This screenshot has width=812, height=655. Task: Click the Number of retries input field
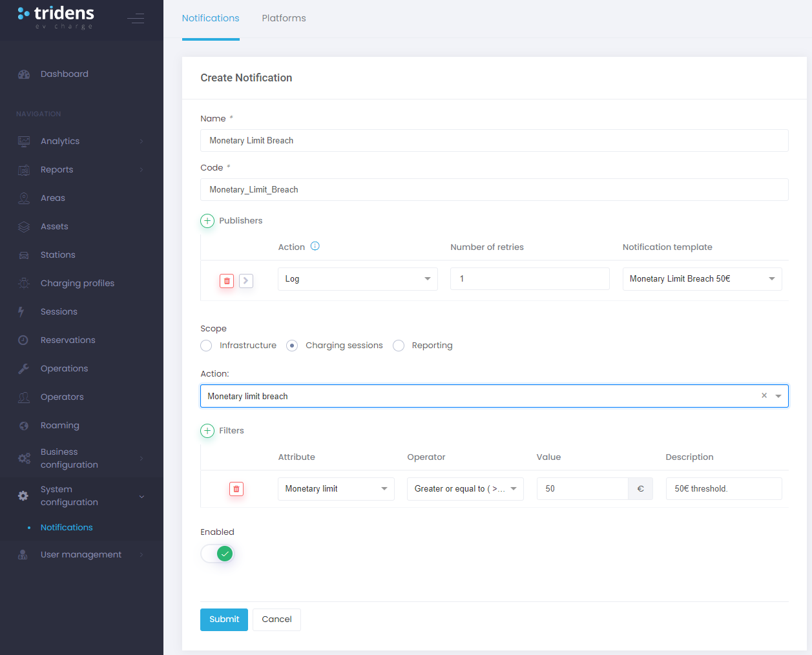click(529, 279)
